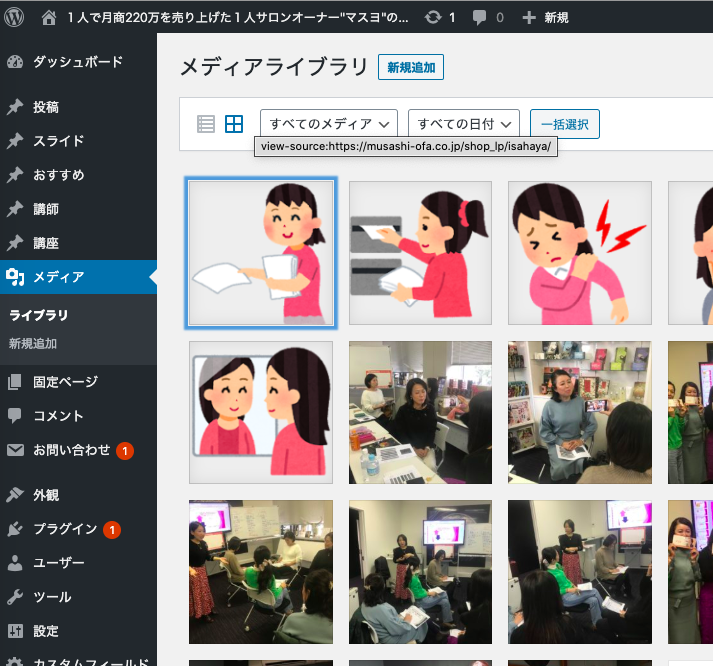Switch to list view icon
This screenshot has width=713, height=666.
[x=206, y=124]
